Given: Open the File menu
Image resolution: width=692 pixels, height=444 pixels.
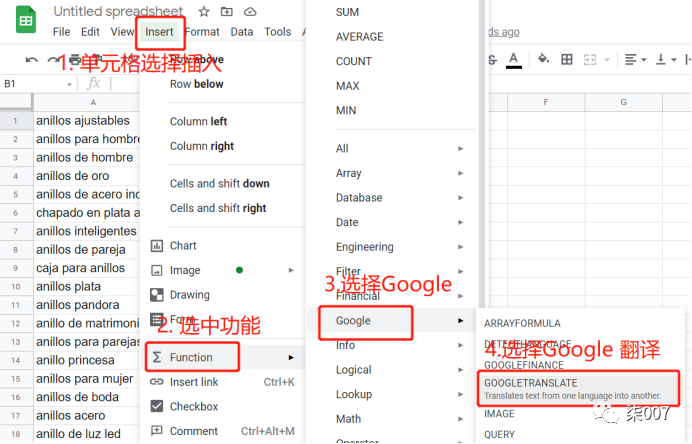Looking at the screenshot, I should (x=61, y=32).
